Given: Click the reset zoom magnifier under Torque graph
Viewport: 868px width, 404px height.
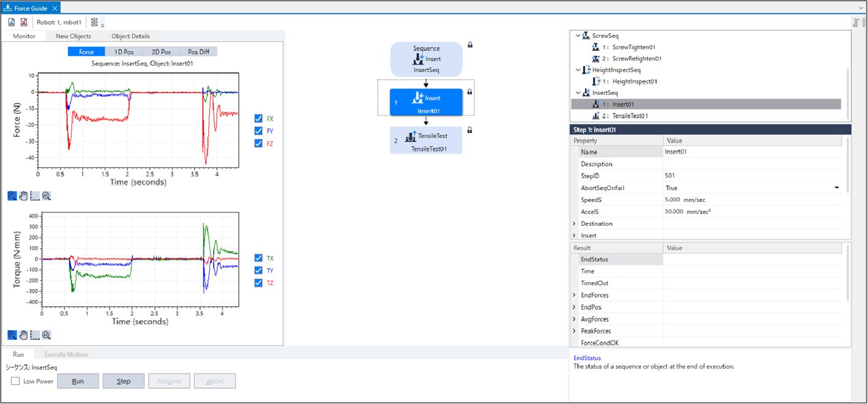Looking at the screenshot, I should coord(47,335).
